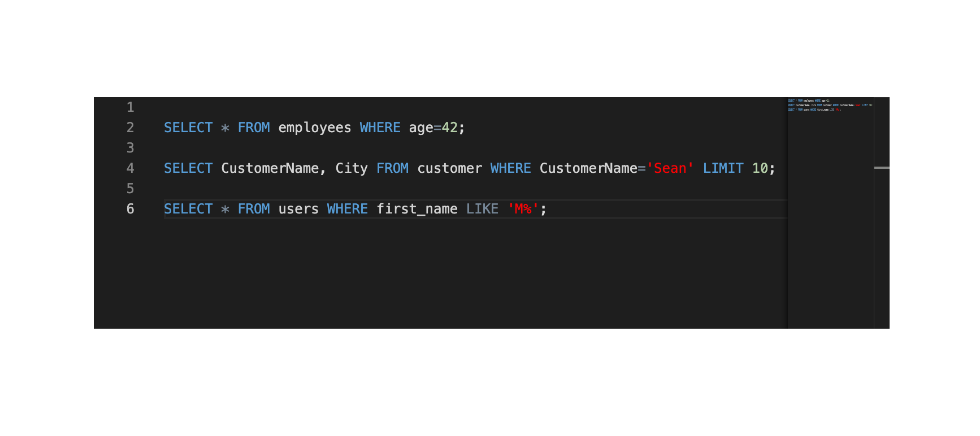Click the FROM keyword on line 2
Image resolution: width=980 pixels, height=436 pixels.
(254, 128)
